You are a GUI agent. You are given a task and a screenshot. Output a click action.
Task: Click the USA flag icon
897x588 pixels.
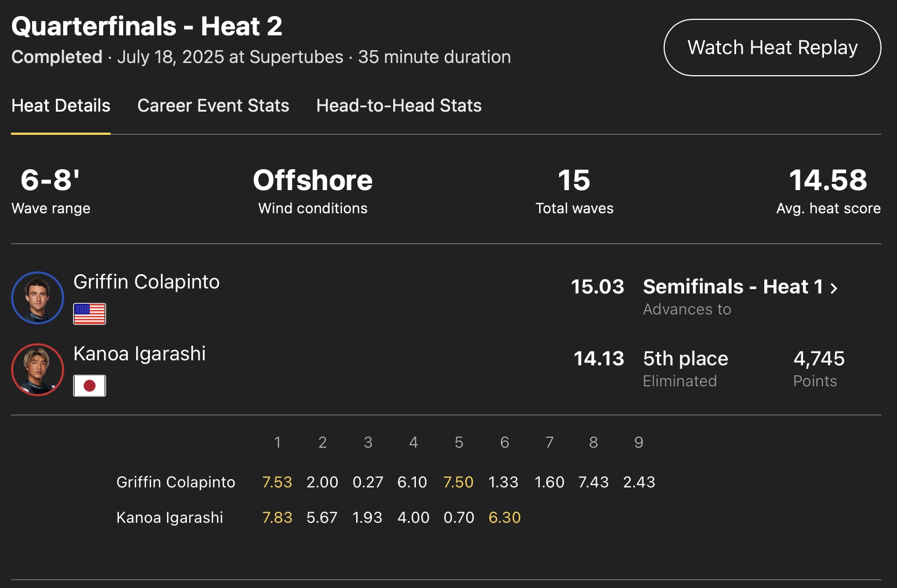point(90,314)
